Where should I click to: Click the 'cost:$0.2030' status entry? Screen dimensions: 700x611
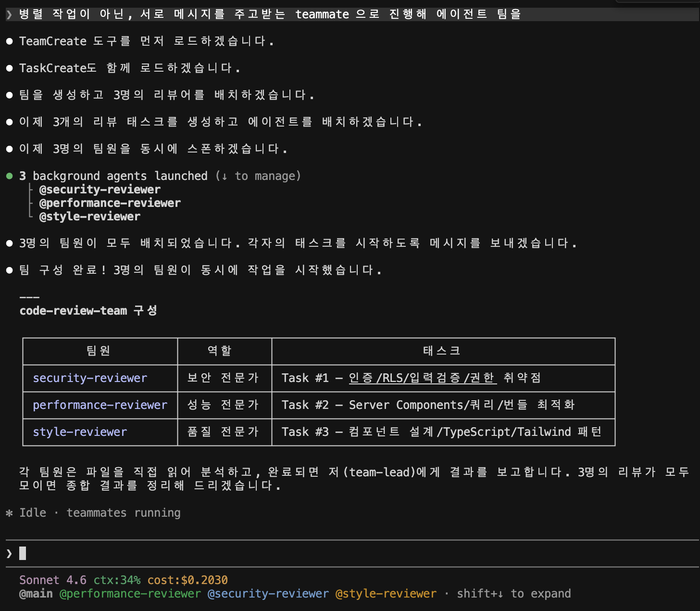(187, 580)
